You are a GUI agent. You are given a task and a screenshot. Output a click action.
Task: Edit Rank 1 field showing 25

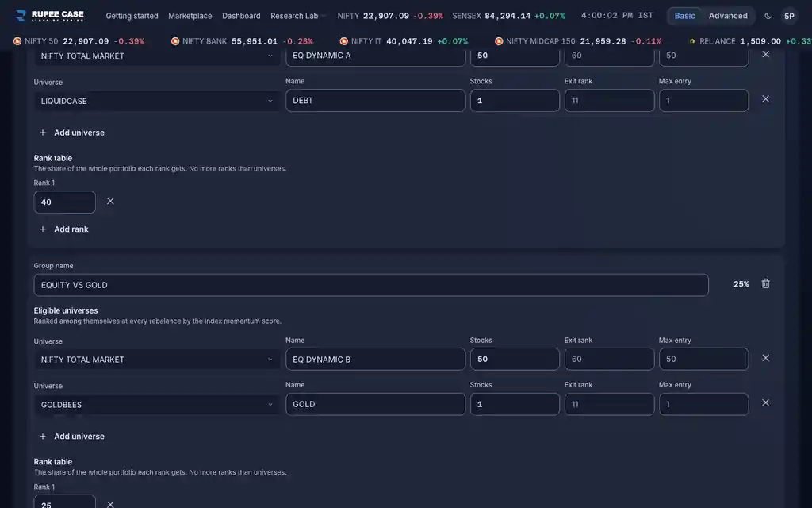(65, 502)
